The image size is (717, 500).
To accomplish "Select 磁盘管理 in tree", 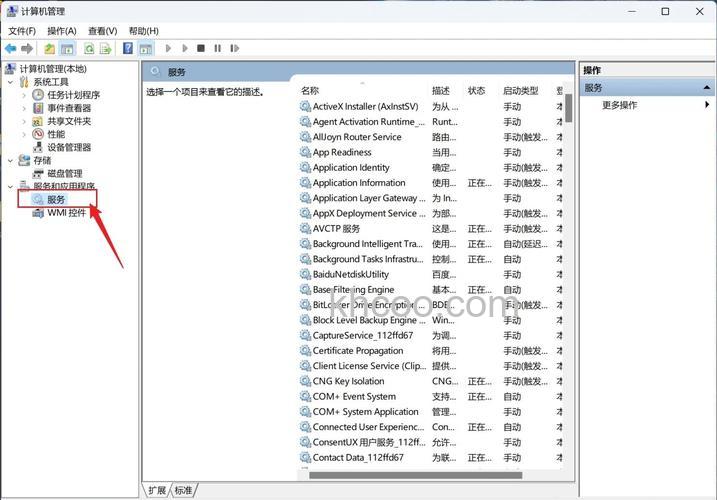I will (x=64, y=173).
